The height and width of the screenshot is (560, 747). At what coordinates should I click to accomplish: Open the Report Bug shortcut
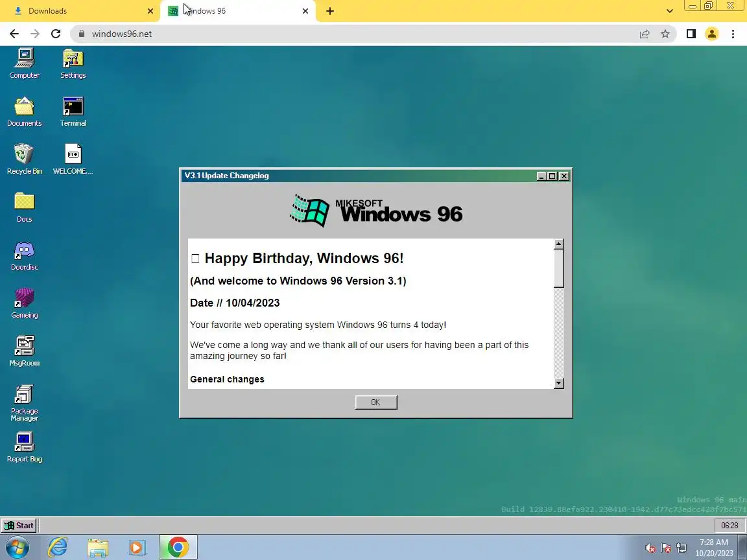(x=24, y=447)
